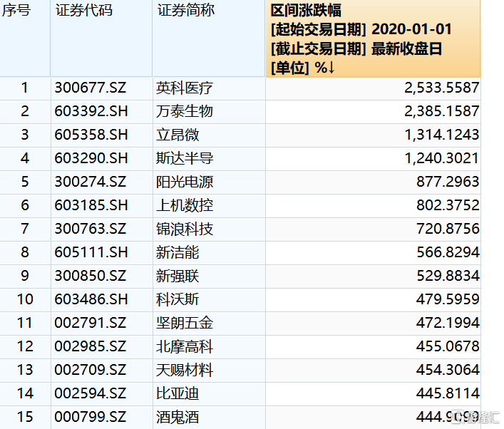Select stock name 锦浪科技
The width and height of the screenshot is (504, 429).
coord(185,229)
